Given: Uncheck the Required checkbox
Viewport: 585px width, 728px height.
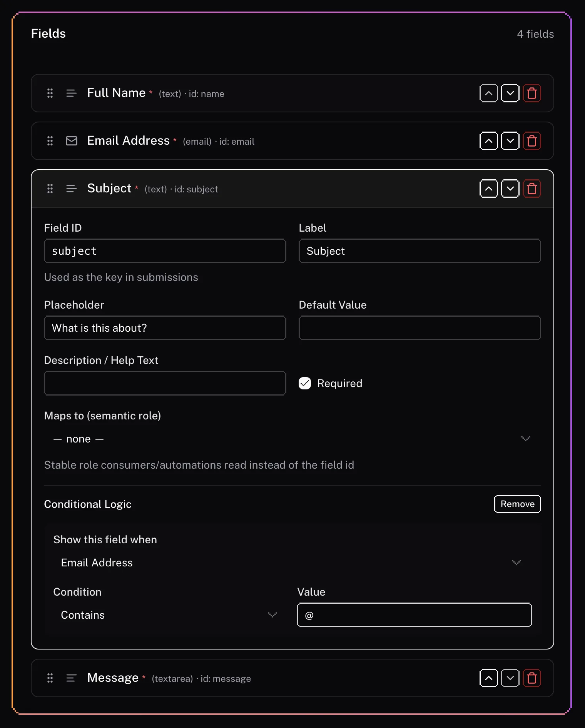Looking at the screenshot, I should [x=305, y=383].
